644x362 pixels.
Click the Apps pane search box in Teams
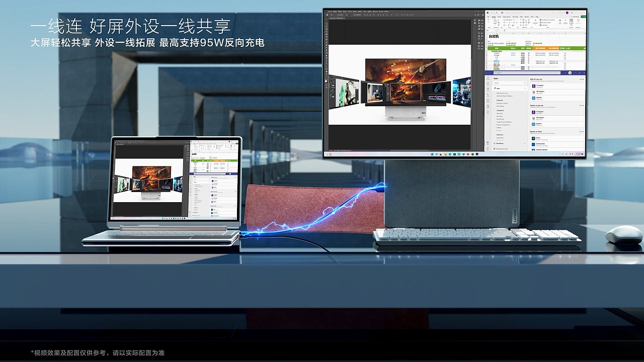coord(510,83)
